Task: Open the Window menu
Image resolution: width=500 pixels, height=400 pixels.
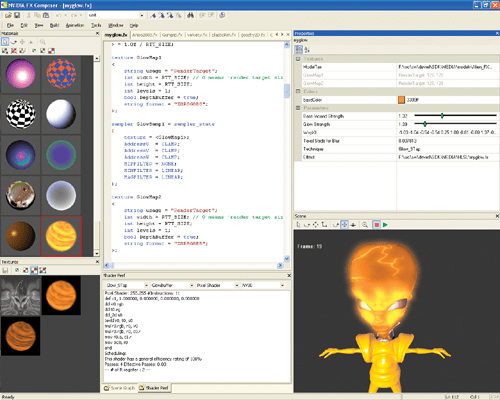Action: coord(115,25)
